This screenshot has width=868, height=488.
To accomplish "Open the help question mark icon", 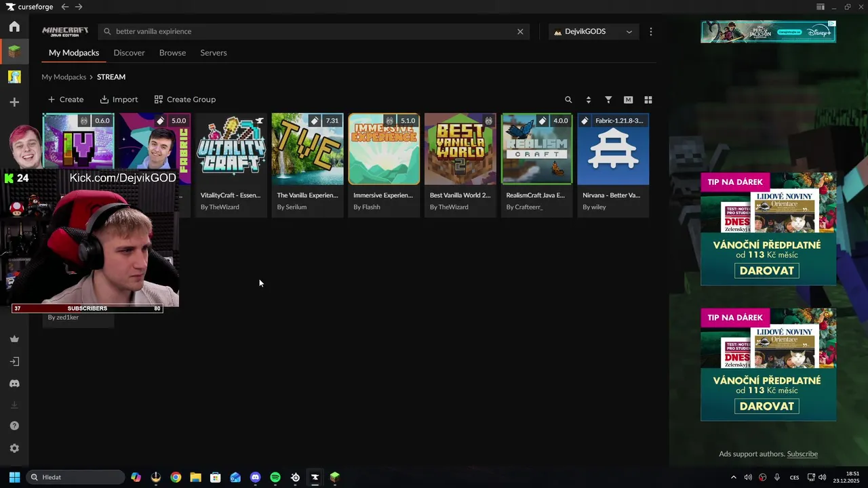I will (14, 426).
